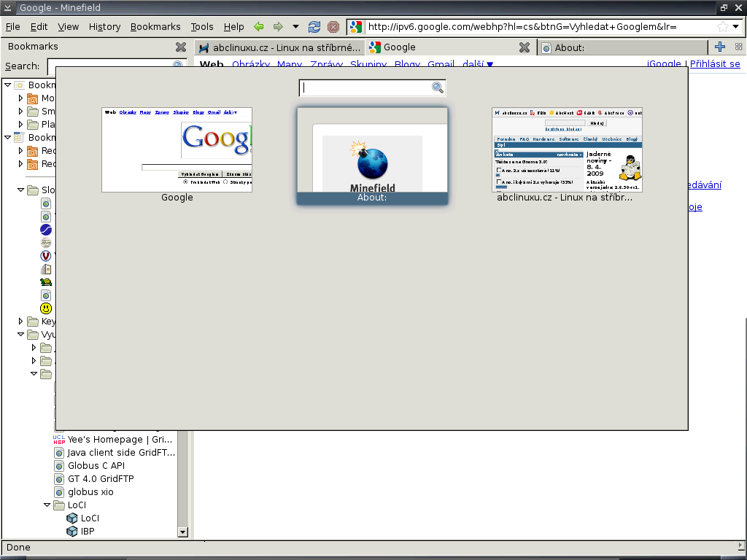747x560 pixels.
Task: Click the 'Done' status bar text
Action: [x=18, y=547]
